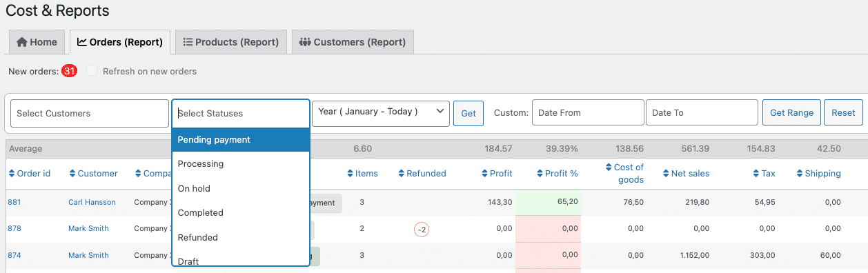Sort by Items using its arrow icon
Image resolution: width=868 pixels, height=273 pixels.
coord(350,174)
